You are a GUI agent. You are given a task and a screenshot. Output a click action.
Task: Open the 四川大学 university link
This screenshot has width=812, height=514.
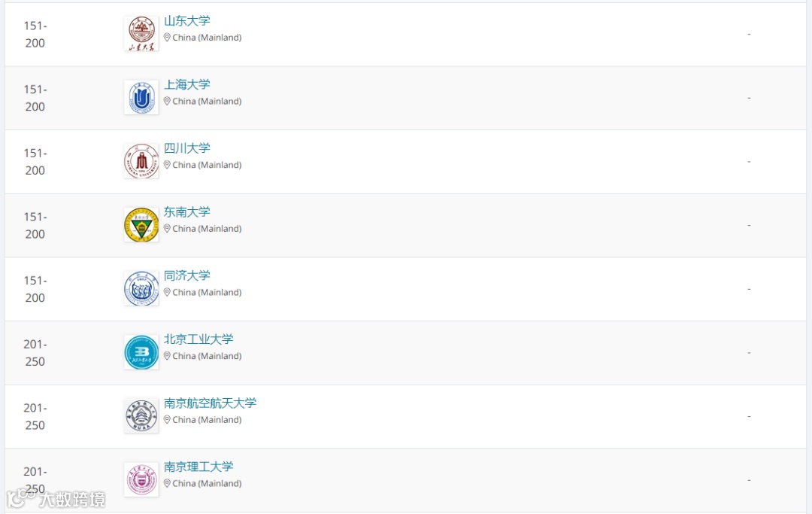point(187,148)
